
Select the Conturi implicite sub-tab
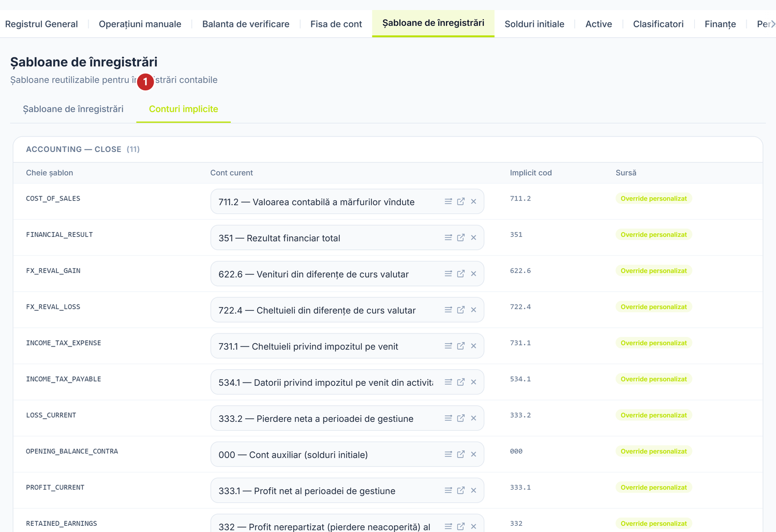184,109
